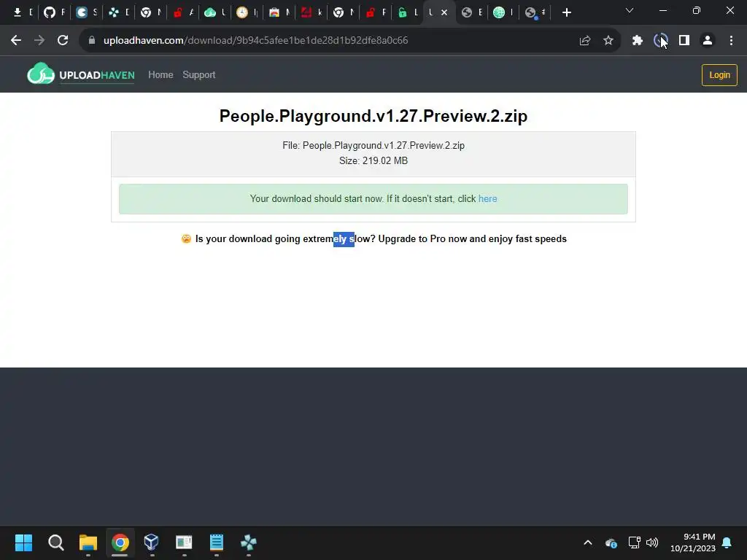The width and height of the screenshot is (747, 560).
Task: Open the tab with green padlock favicon
Action: [403, 12]
